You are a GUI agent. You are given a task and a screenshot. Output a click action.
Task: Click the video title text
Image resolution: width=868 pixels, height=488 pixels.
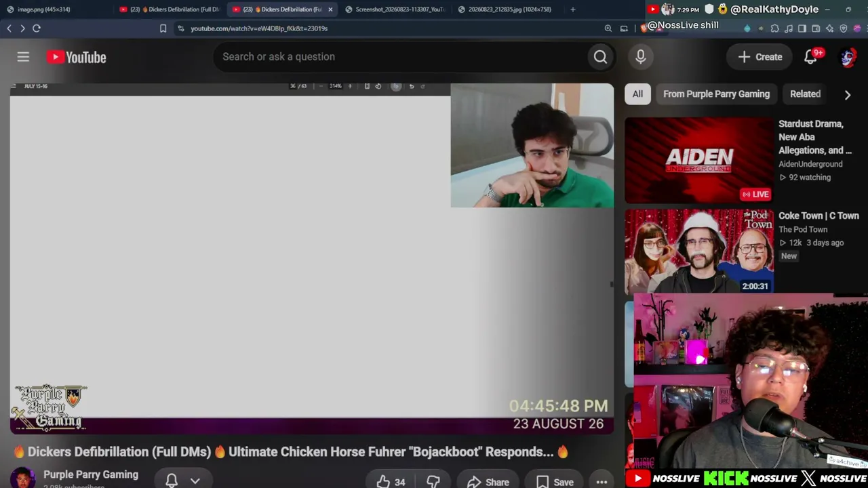click(x=290, y=451)
